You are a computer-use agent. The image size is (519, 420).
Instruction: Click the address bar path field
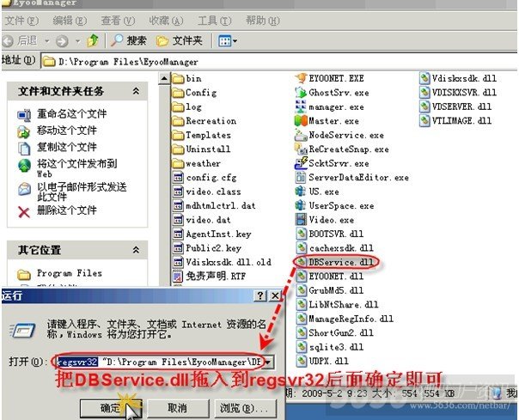[278, 62]
